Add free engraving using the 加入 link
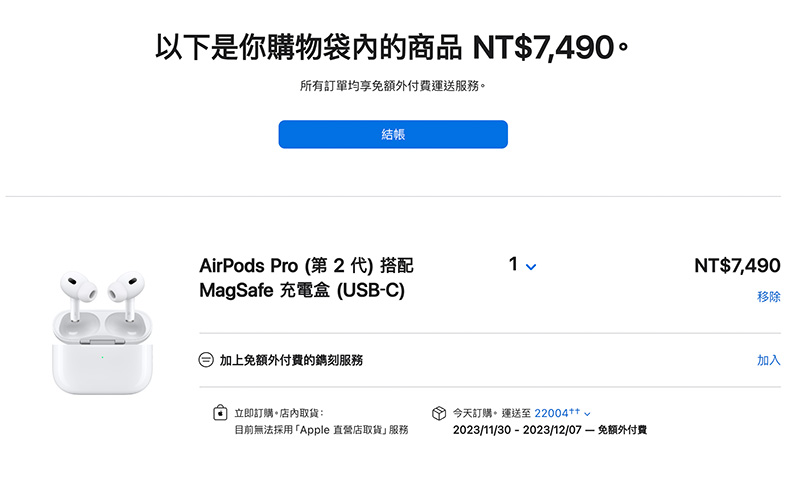The height and width of the screenshot is (483, 800). (x=768, y=360)
